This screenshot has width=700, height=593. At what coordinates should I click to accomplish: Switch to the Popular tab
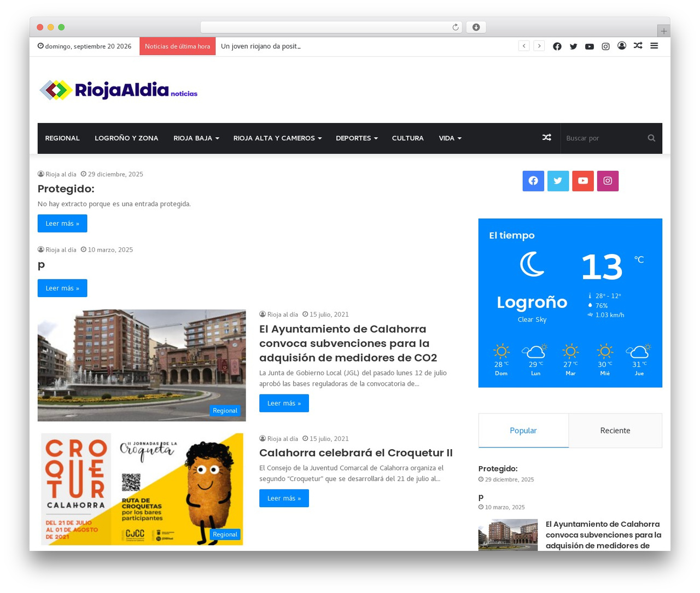[x=523, y=431]
